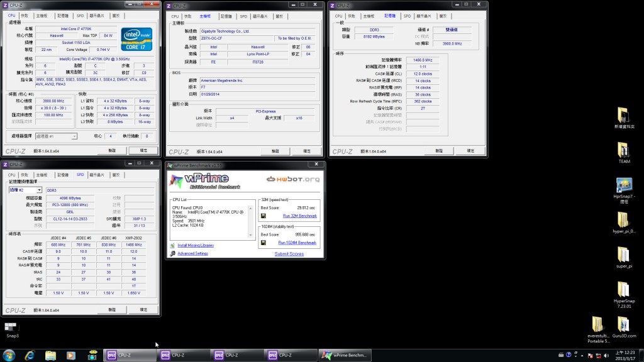This screenshot has width=644, height=362.
Task: Open the 主機板 tab in the SPD window
Action: point(42,175)
